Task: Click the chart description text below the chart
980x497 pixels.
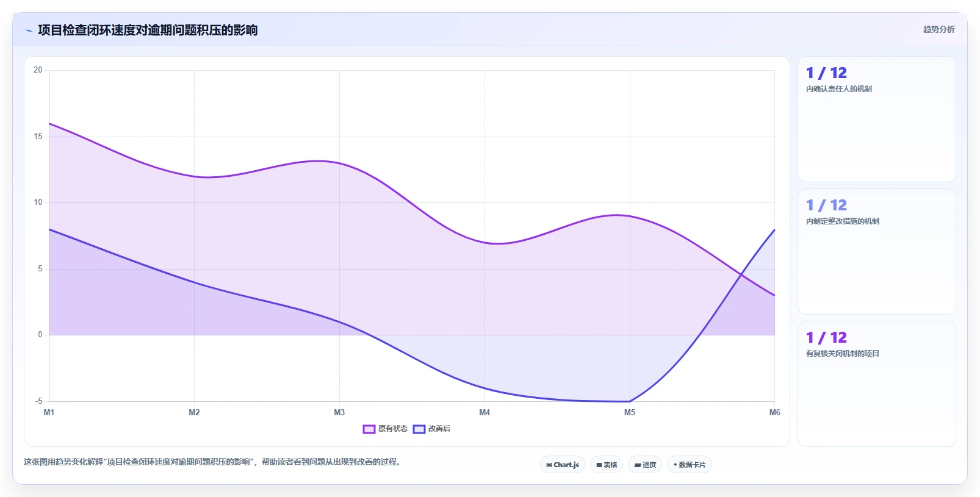Action: point(212,462)
